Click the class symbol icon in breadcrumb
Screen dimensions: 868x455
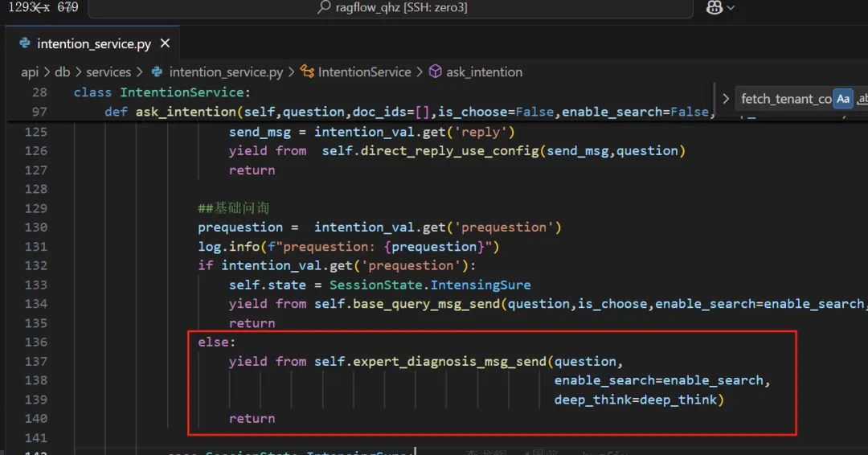(307, 72)
